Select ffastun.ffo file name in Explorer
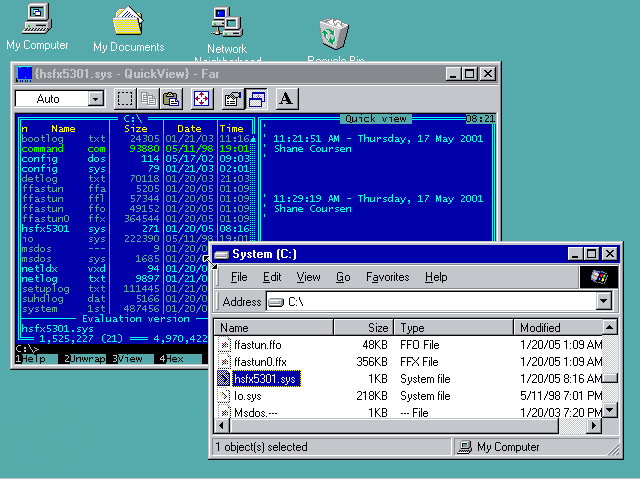 258,345
